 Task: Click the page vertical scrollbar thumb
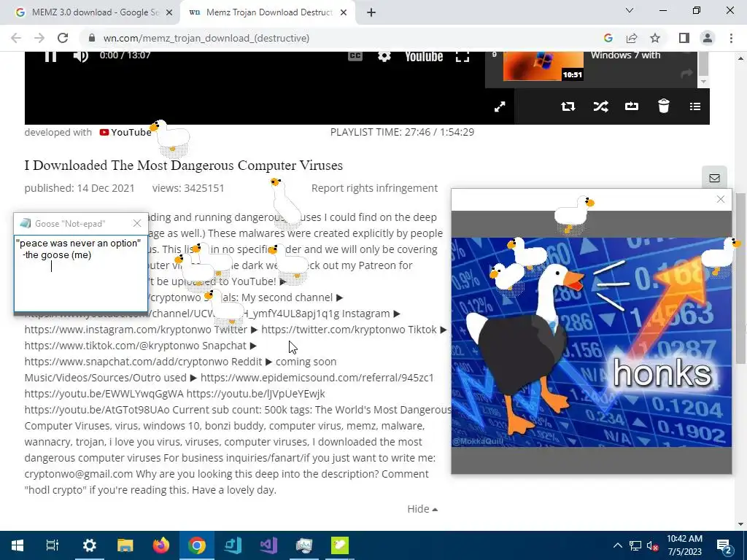740,279
